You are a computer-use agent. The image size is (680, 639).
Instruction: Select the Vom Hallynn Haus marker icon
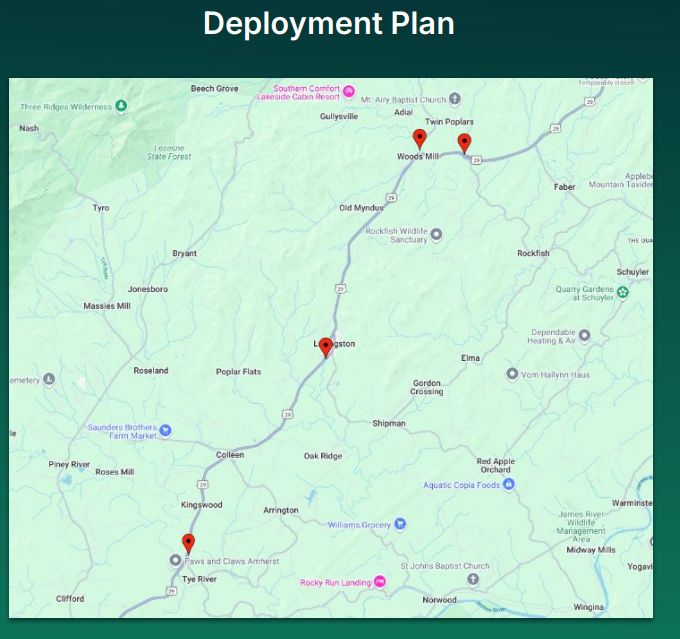512,375
